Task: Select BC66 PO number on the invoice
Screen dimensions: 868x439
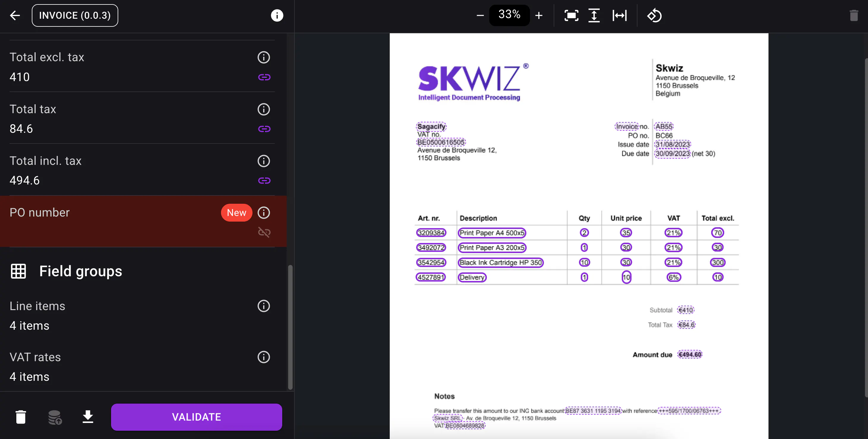Action: click(x=664, y=135)
